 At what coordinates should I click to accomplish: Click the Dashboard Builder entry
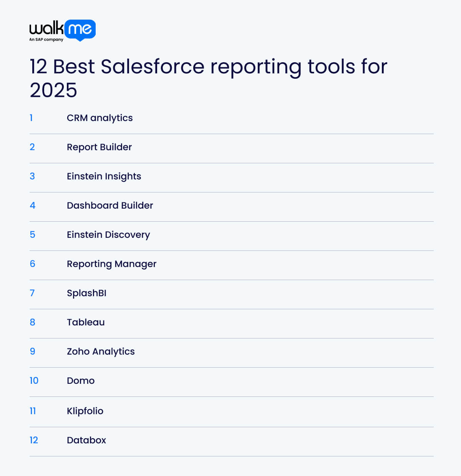(x=110, y=206)
